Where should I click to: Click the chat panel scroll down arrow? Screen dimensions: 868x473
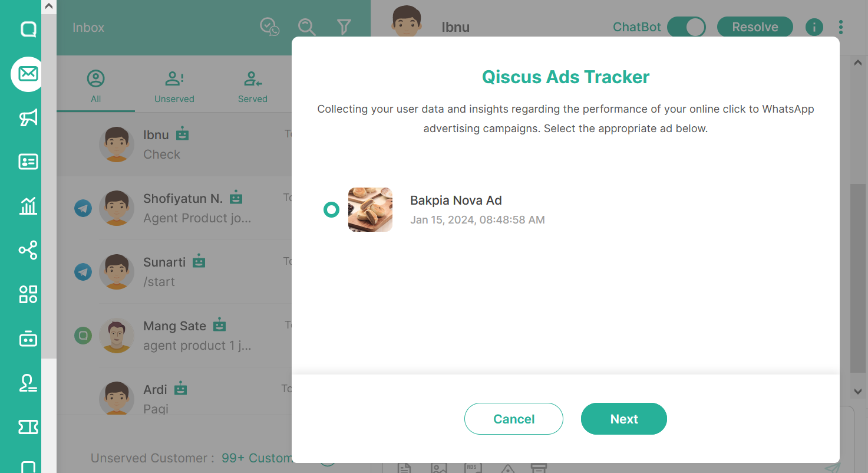(858, 392)
